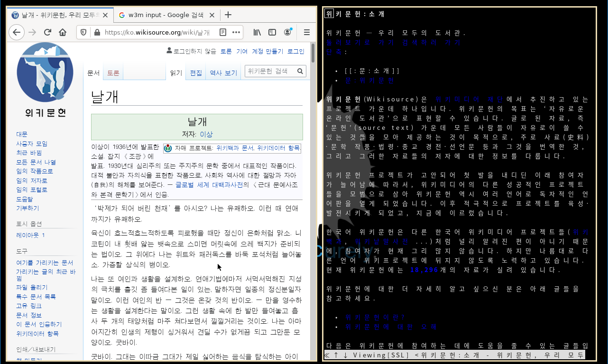Open sidebar link 도움말
Image resolution: width=608 pixels, height=364 pixels.
(25, 199)
